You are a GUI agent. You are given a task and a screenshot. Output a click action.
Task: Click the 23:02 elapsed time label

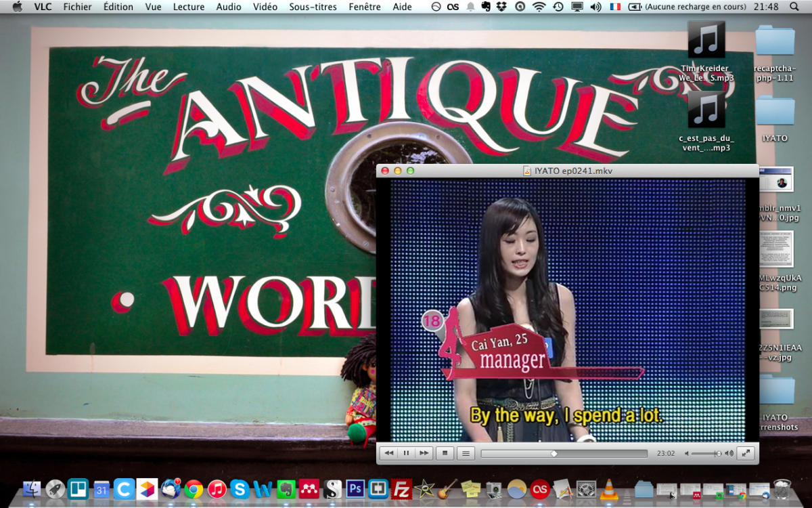(x=666, y=454)
